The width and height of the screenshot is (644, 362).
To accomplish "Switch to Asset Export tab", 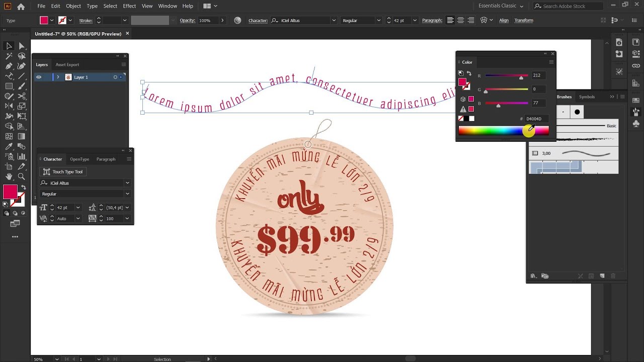I will pos(67,64).
